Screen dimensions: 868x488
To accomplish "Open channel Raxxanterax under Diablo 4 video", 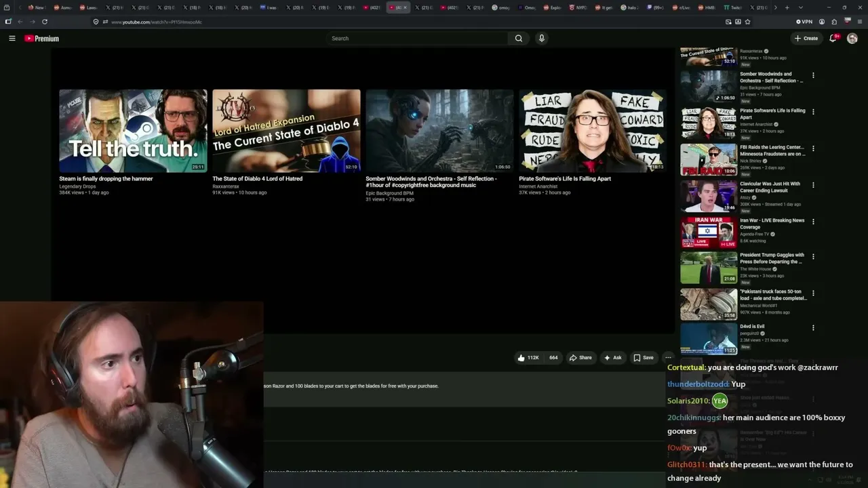I will coord(226,186).
